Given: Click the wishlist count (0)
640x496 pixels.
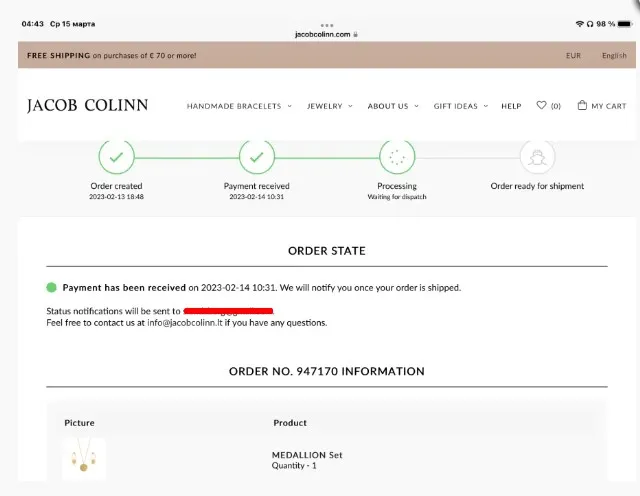Looking at the screenshot, I should (x=556, y=106).
